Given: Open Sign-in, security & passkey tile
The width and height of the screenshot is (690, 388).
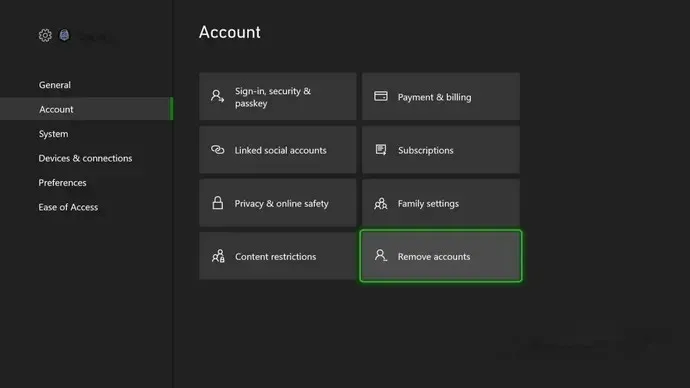Looking at the screenshot, I should [x=278, y=96].
